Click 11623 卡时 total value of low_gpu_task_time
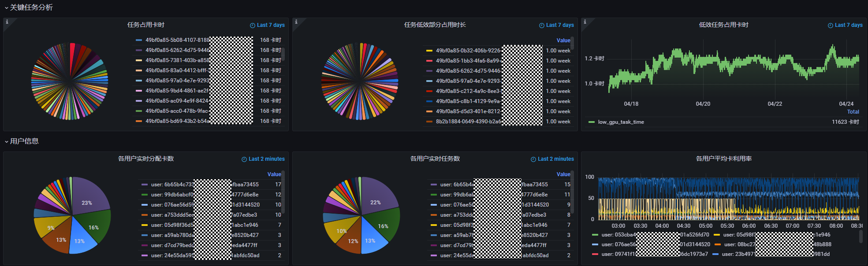Image resolution: width=868 pixels, height=266 pixels. point(846,122)
